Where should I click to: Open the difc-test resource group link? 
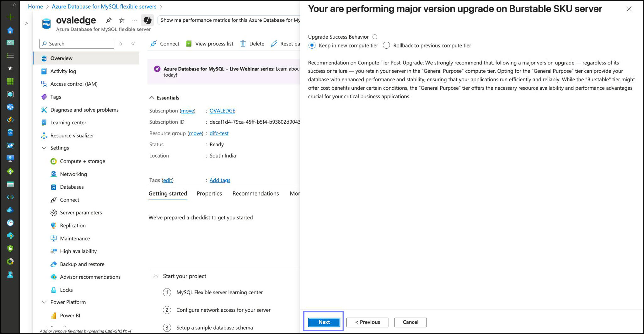click(x=219, y=133)
